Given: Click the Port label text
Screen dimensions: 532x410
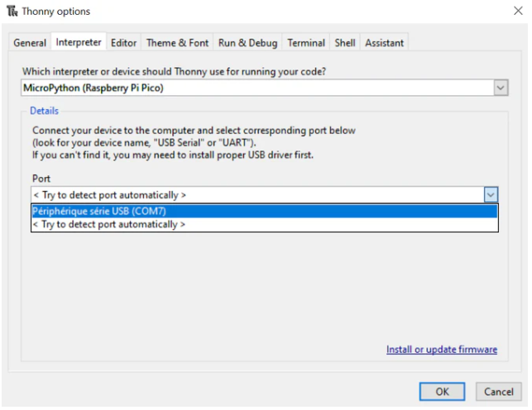Looking at the screenshot, I should [x=41, y=179].
